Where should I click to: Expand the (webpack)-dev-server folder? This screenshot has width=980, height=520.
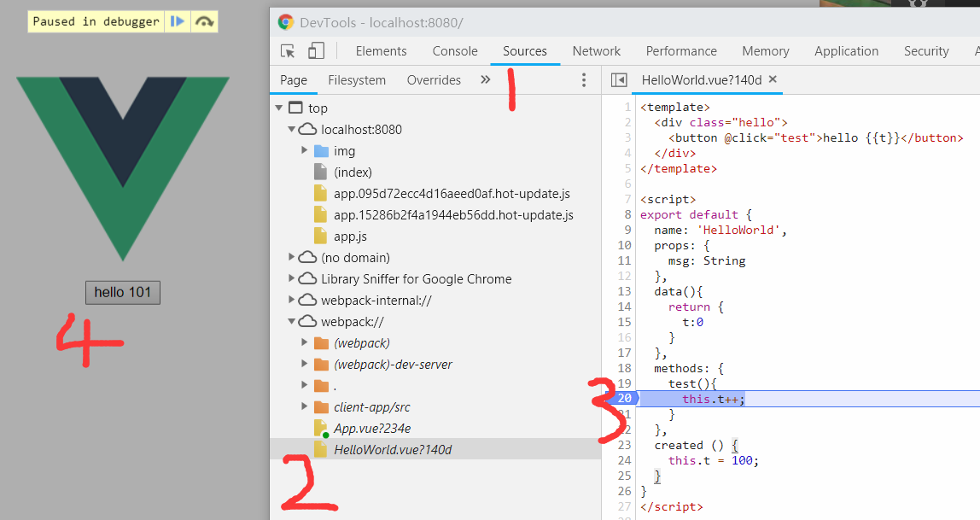click(x=305, y=365)
